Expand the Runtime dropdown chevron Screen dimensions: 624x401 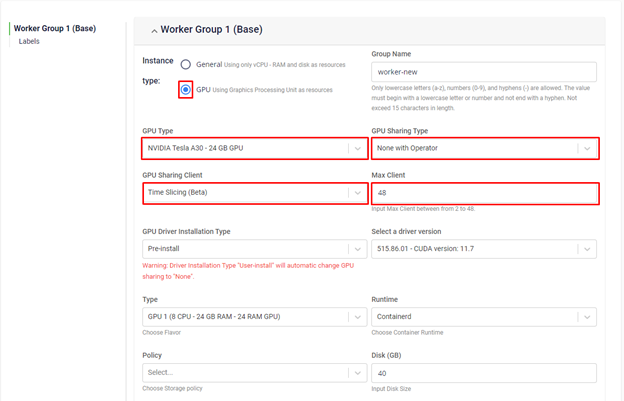point(587,317)
